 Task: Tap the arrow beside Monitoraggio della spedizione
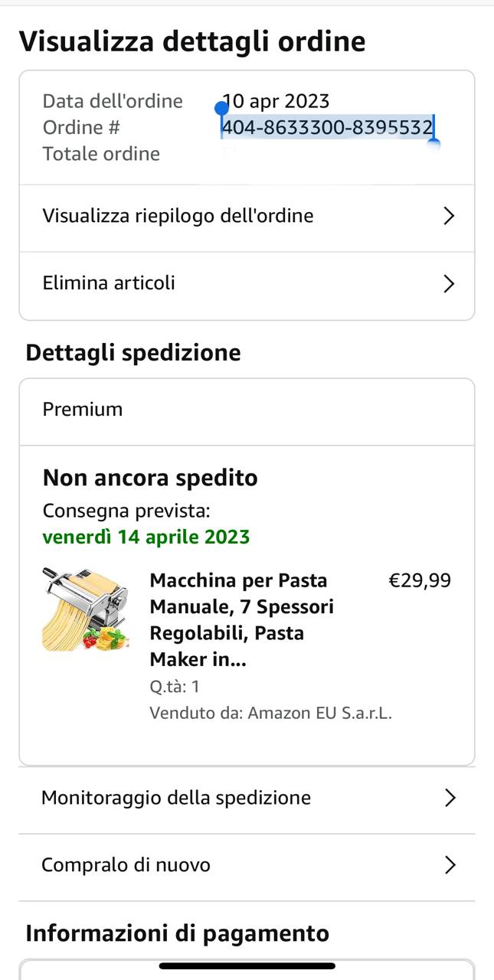click(x=450, y=798)
